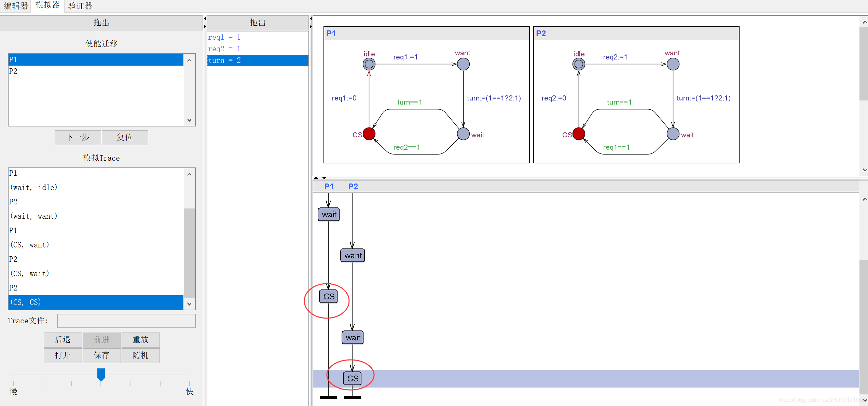868x406 pixels.
Task: Click the trace list scrollbar thumb
Action: click(x=190, y=253)
